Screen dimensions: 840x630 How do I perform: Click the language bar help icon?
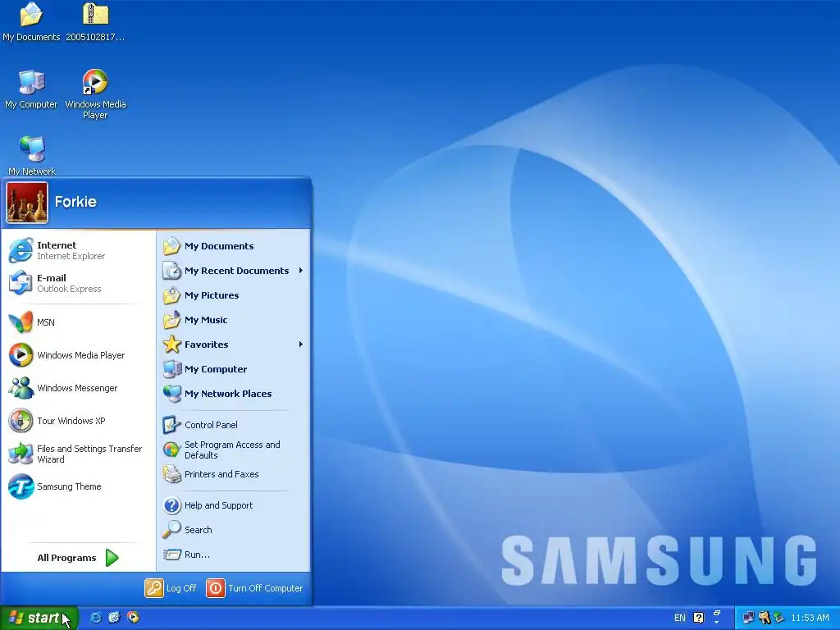[699, 618]
